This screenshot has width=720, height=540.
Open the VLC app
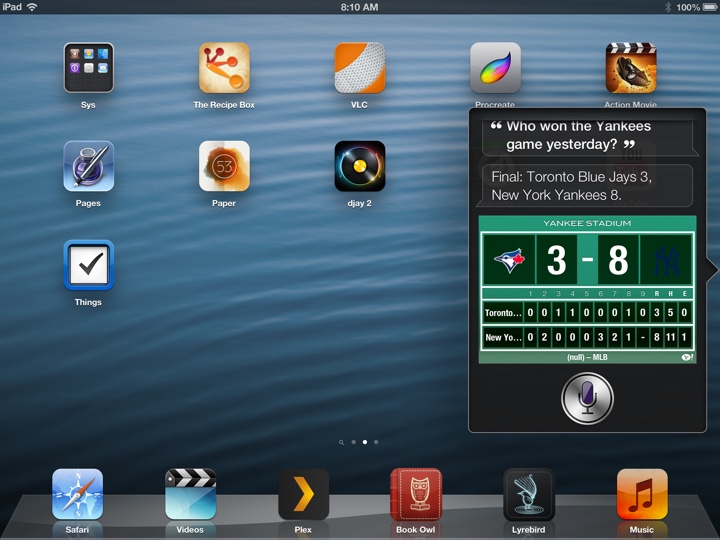(x=360, y=68)
